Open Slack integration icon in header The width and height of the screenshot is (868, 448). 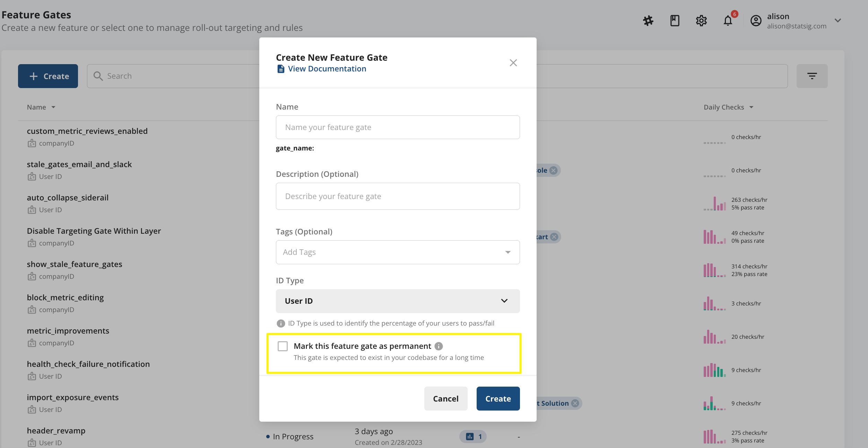[648, 20]
